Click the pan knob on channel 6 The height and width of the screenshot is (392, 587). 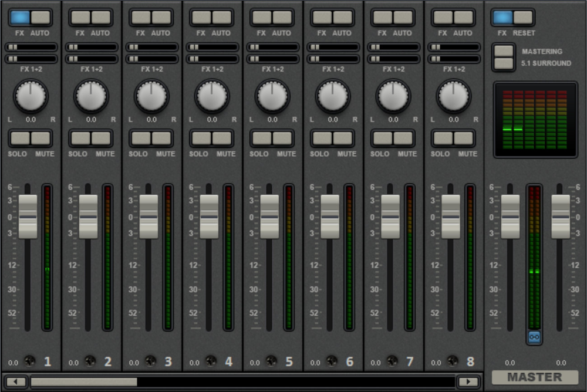click(333, 96)
